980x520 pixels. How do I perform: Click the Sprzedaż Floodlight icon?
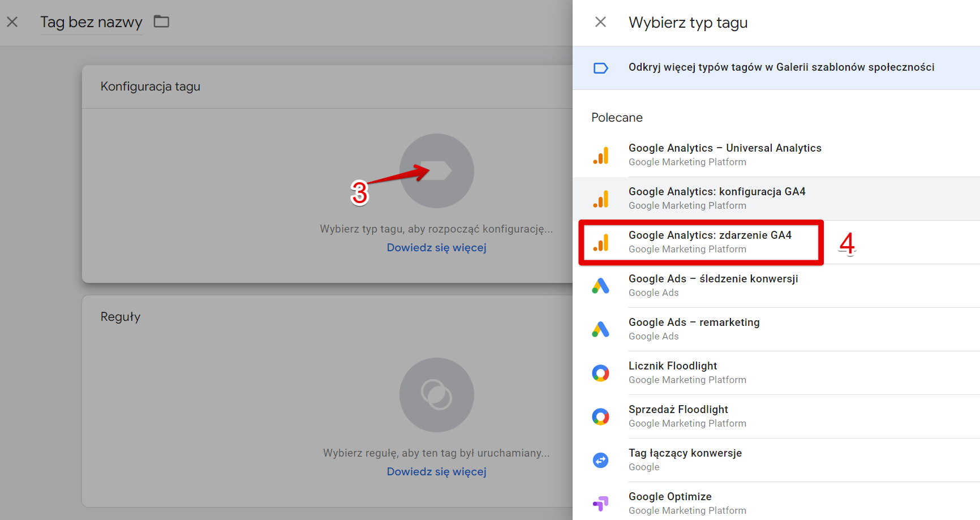pos(601,416)
